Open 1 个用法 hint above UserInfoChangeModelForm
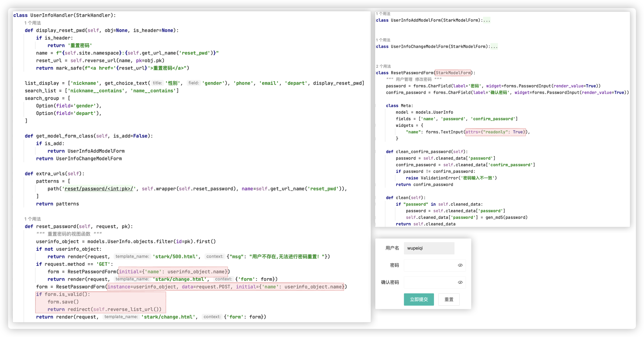The height and width of the screenshot is (337, 644). [x=383, y=40]
